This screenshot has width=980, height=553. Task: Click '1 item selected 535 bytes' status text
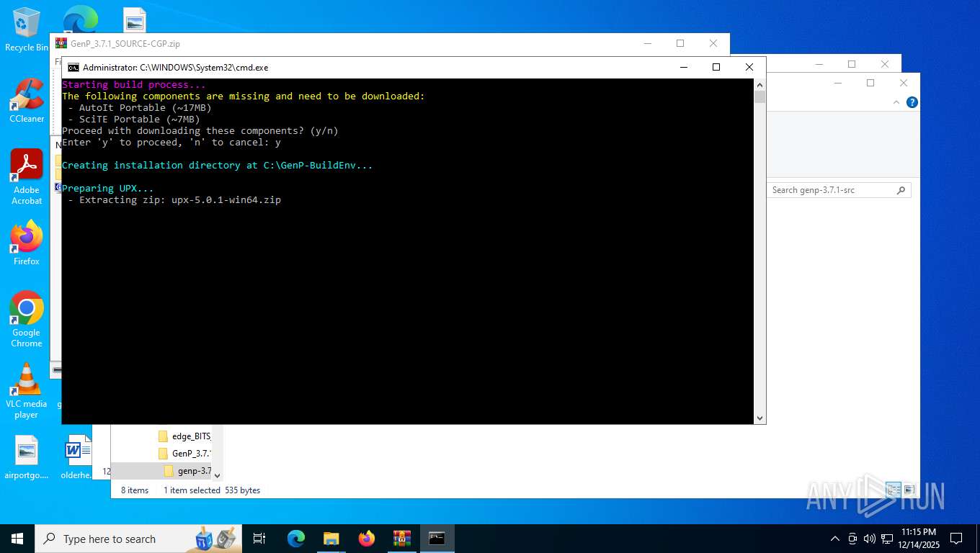(x=212, y=490)
